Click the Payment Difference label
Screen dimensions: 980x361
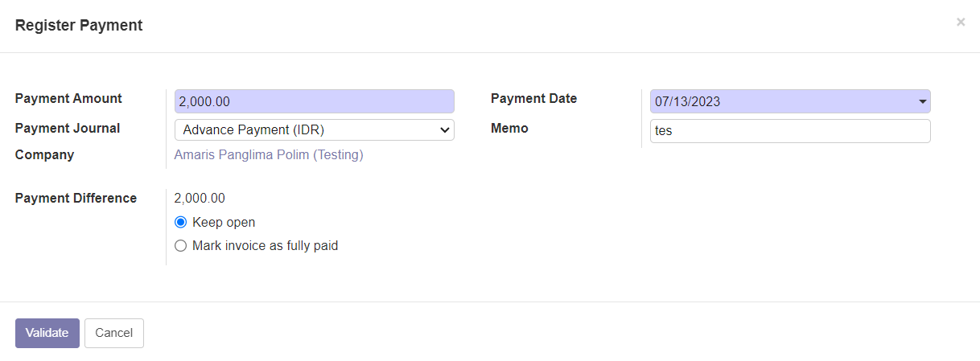(76, 199)
